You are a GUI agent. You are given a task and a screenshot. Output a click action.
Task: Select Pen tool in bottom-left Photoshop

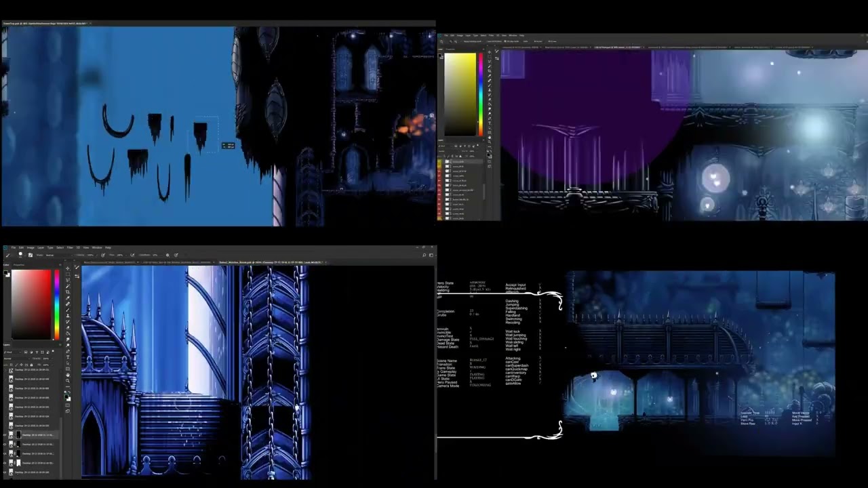click(68, 351)
